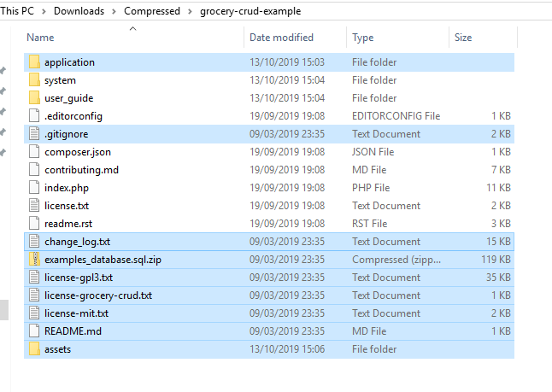Click 3 KB size of readme.rst
This screenshot has height=392, width=552.
pos(501,224)
